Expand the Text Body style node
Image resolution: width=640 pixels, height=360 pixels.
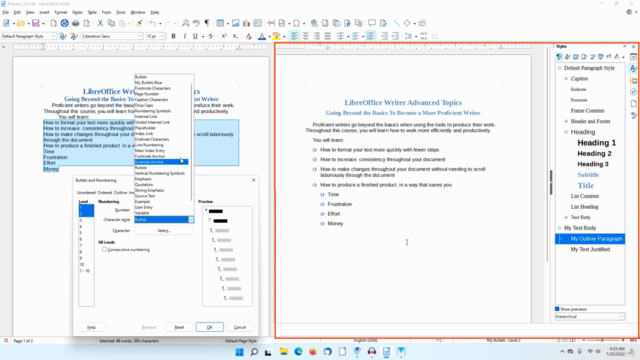pyautogui.click(x=566, y=217)
